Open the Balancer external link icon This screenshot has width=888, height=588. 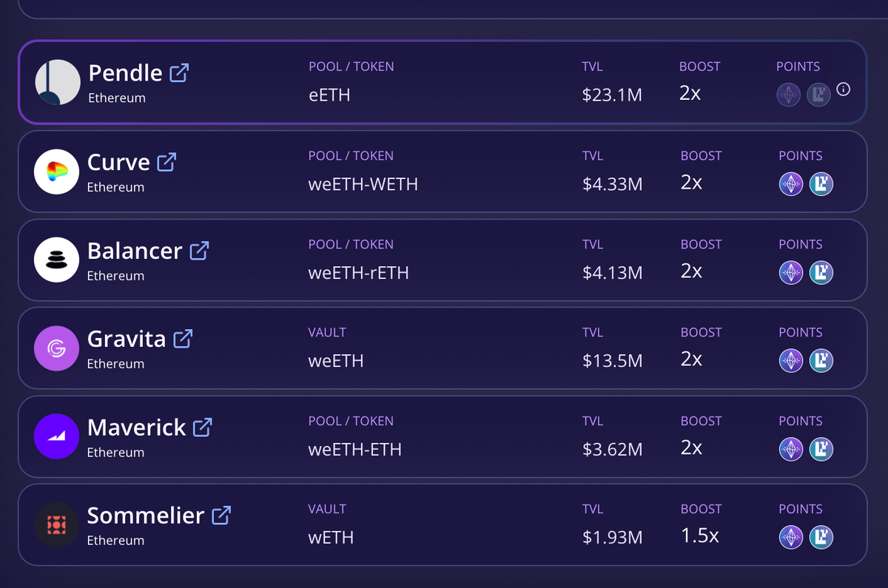coord(199,250)
